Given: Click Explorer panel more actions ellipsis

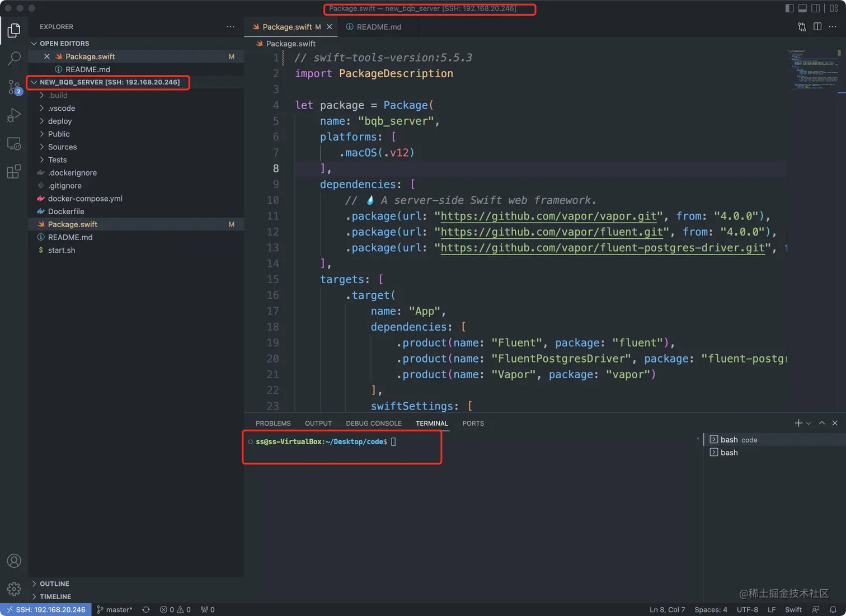Looking at the screenshot, I should (231, 27).
